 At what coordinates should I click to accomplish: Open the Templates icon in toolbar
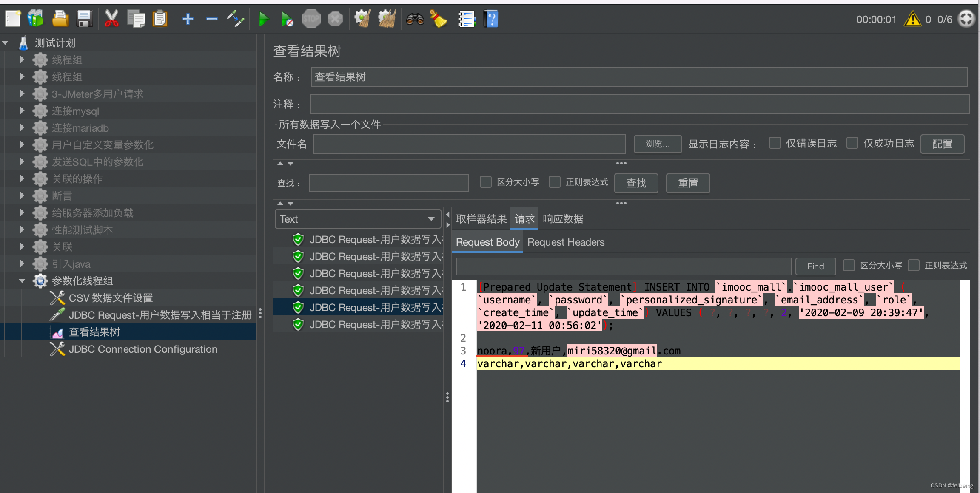[x=36, y=19]
